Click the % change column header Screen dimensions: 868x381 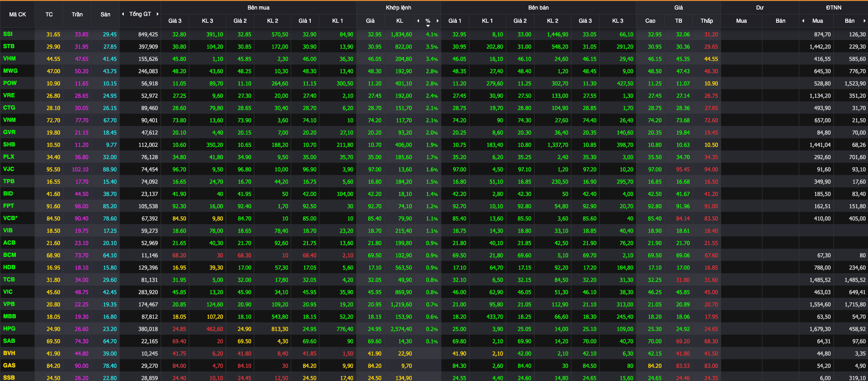[428, 21]
